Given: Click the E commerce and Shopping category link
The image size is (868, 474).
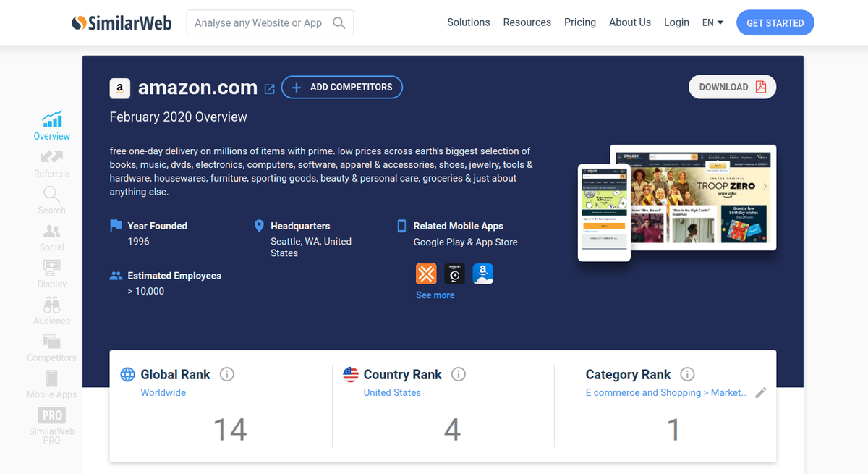Looking at the screenshot, I should 666,392.
